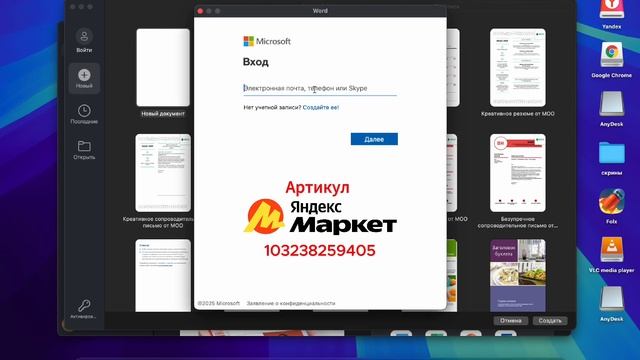Click the ©2025 Microsoft footer text
Screen dimensions: 640x360
tap(218, 303)
